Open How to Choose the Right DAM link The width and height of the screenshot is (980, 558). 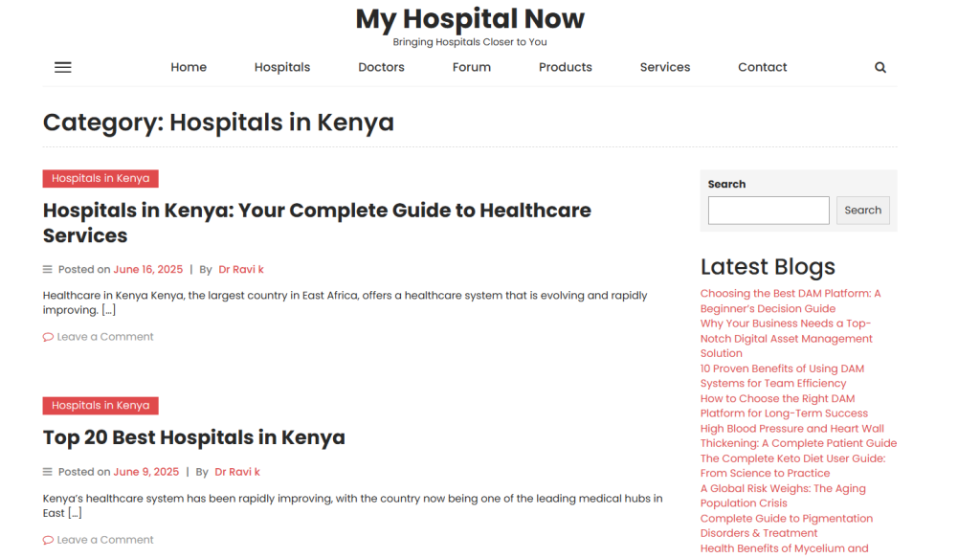pos(785,406)
